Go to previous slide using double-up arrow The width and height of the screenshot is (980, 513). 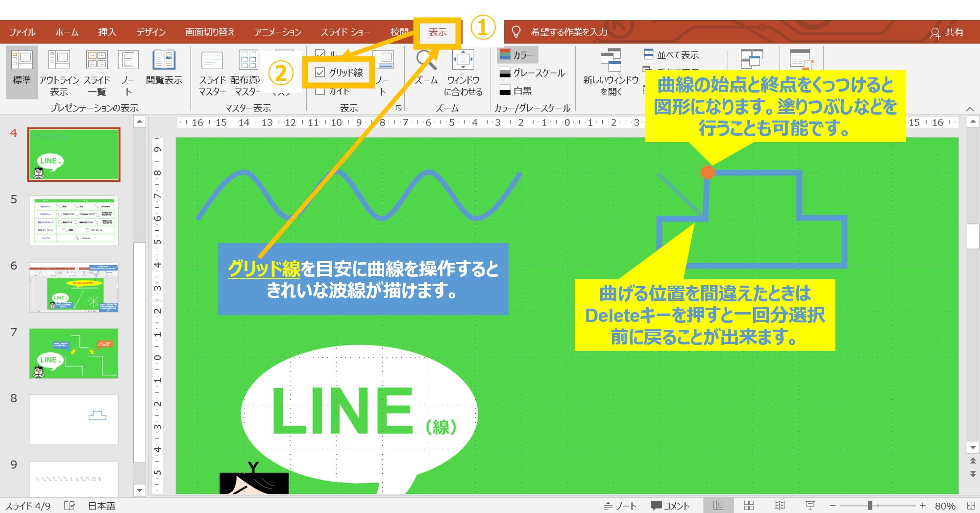click(973, 461)
